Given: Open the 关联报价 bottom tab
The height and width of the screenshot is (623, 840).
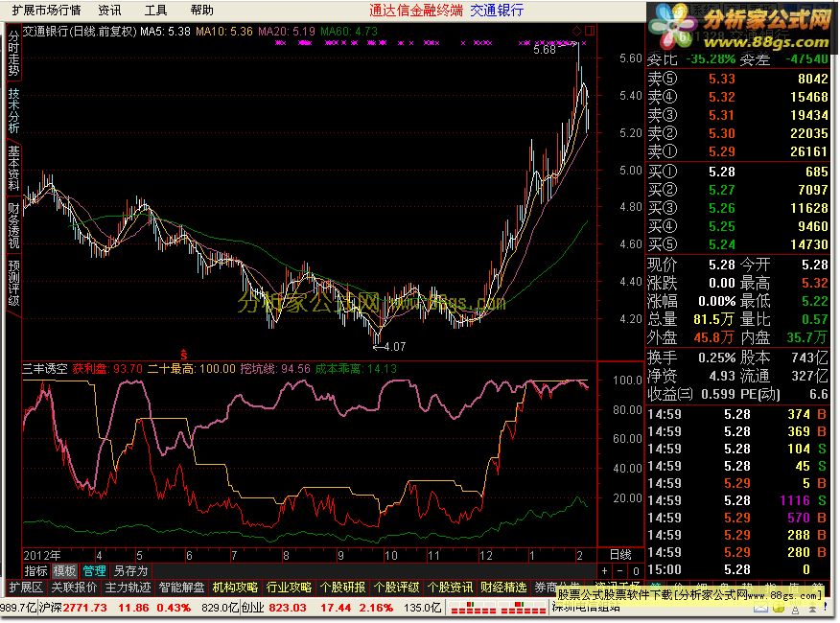Looking at the screenshot, I should (x=74, y=588).
